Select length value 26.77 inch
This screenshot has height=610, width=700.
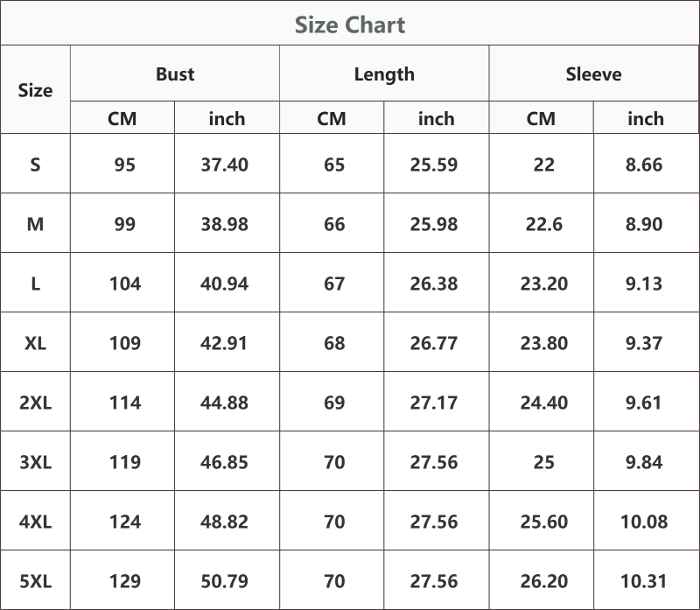[x=434, y=343]
